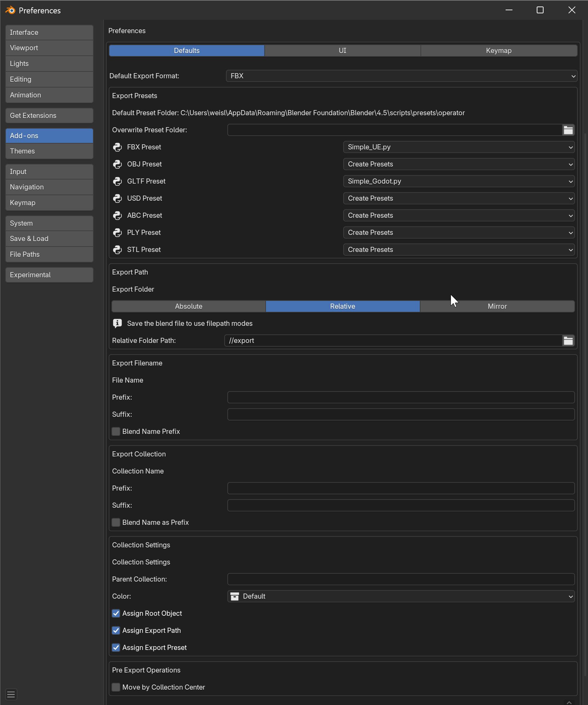Screen dimensions: 588x705
Task: Switch to the UI tab
Action: pyautogui.click(x=343, y=51)
